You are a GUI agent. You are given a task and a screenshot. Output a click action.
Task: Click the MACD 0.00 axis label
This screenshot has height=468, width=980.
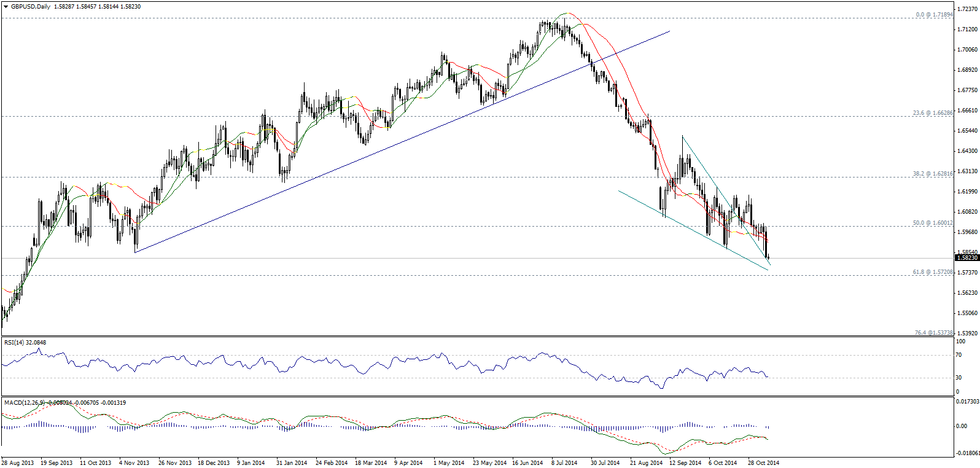point(962,426)
